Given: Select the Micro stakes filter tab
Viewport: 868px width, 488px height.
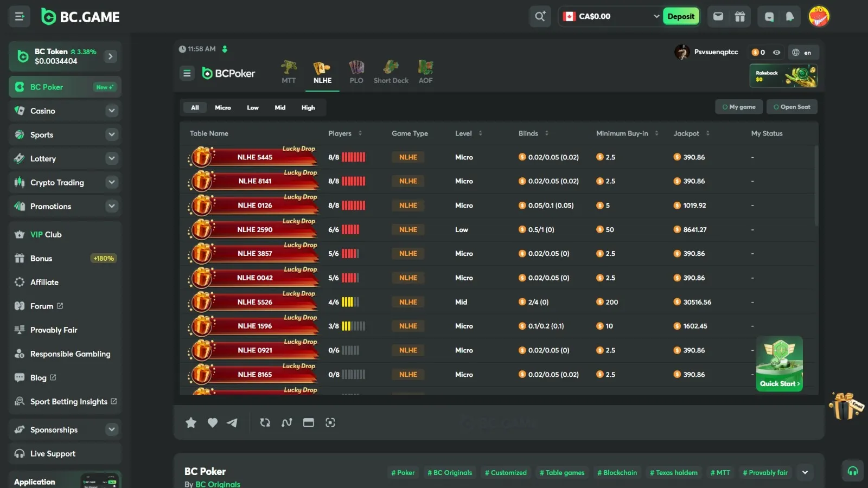Looking at the screenshot, I should 222,108.
